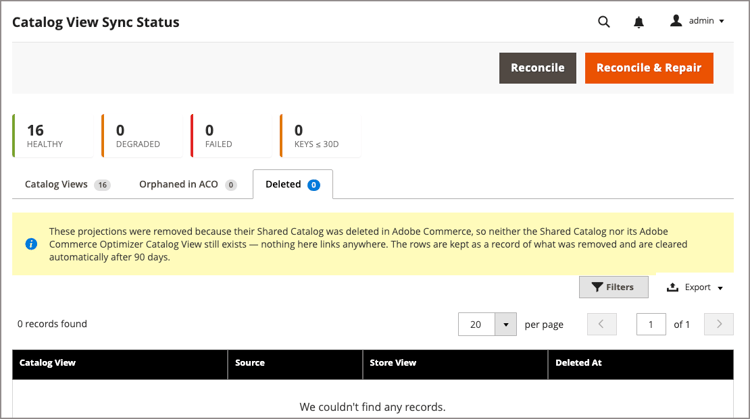Screen dimensions: 750x419
Task: Click the blue info icon in notice
Action: coord(31,244)
